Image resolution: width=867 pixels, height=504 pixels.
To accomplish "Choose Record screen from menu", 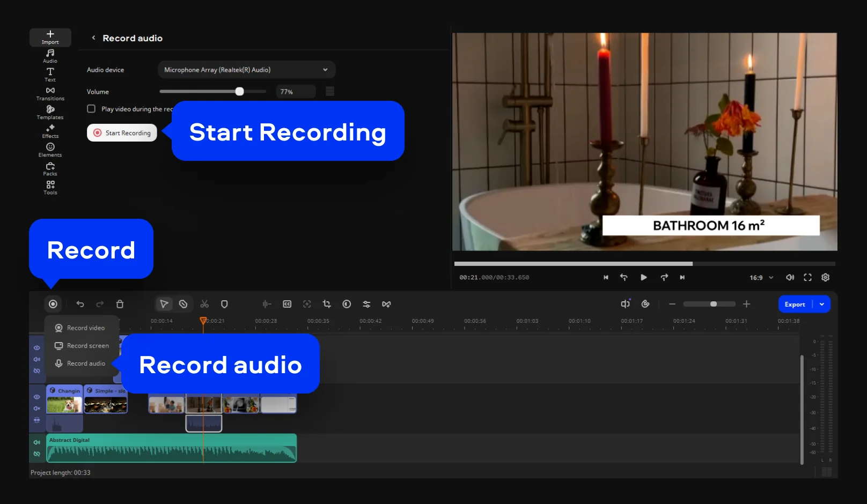I will pyautogui.click(x=82, y=346).
